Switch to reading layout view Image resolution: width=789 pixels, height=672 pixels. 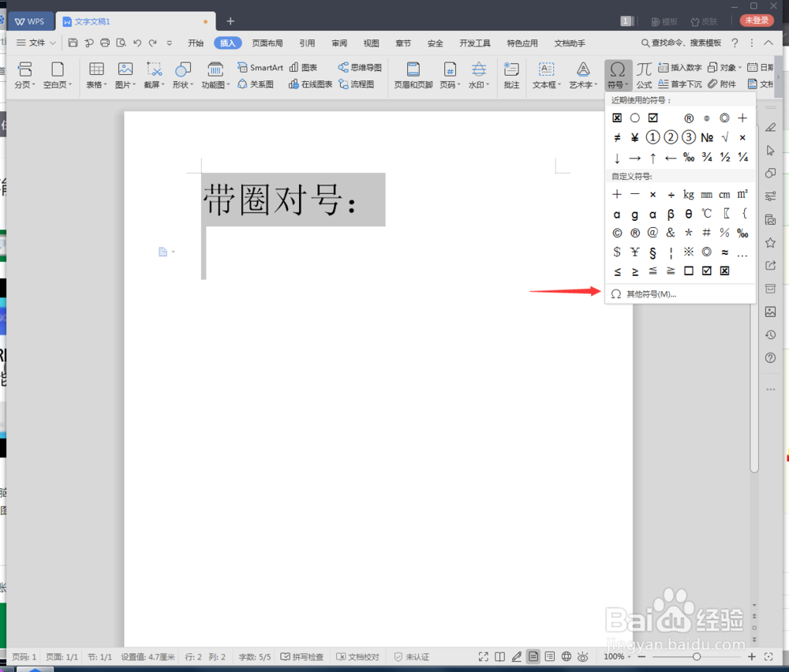499,656
